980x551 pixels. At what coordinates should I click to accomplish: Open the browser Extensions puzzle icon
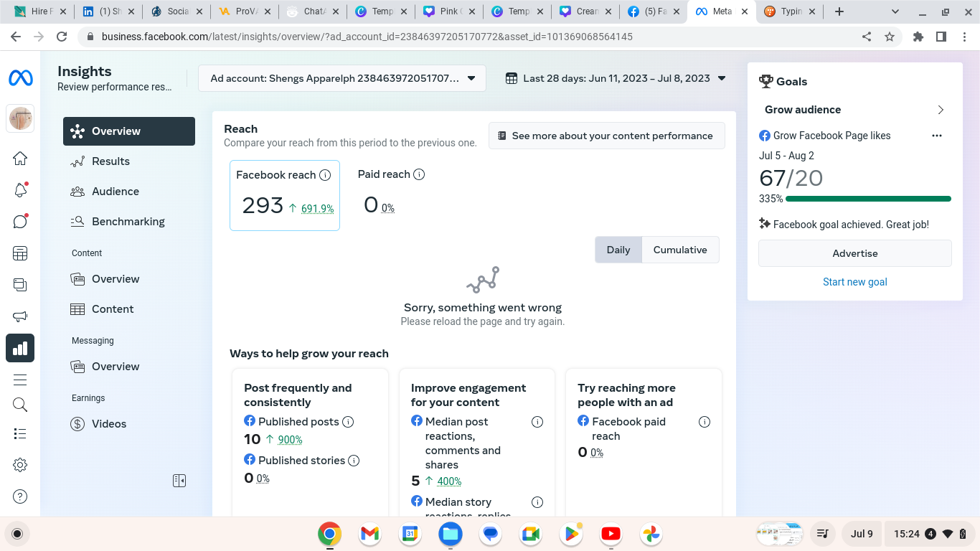(918, 37)
